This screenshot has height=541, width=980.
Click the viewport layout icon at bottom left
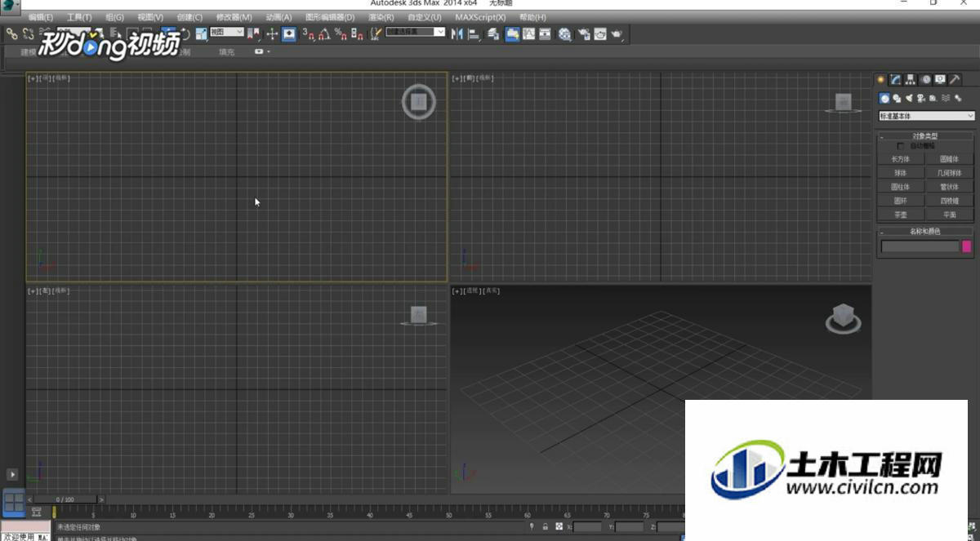(x=14, y=502)
